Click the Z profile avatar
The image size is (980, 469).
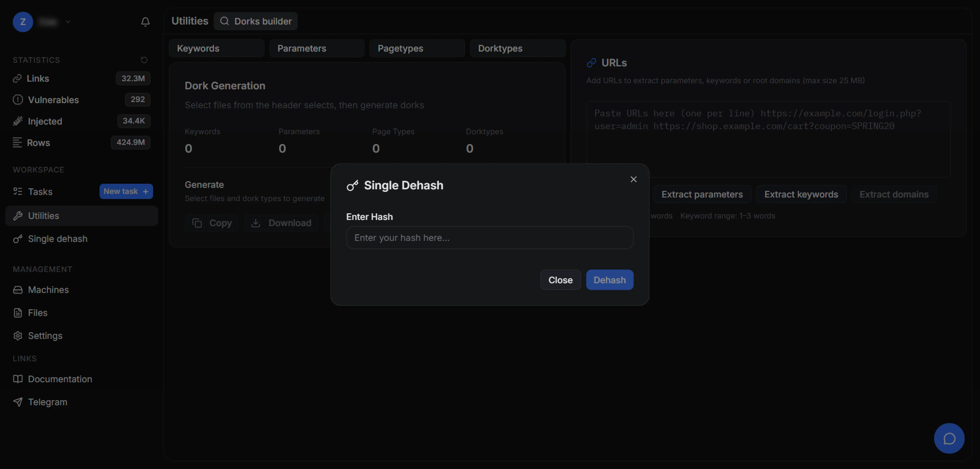coord(23,22)
